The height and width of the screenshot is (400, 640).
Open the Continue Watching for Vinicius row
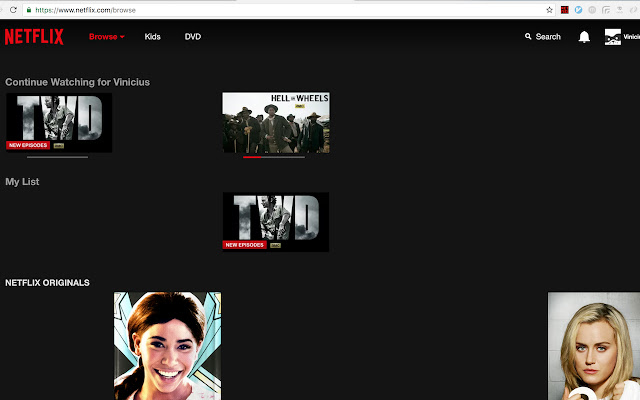point(78,82)
